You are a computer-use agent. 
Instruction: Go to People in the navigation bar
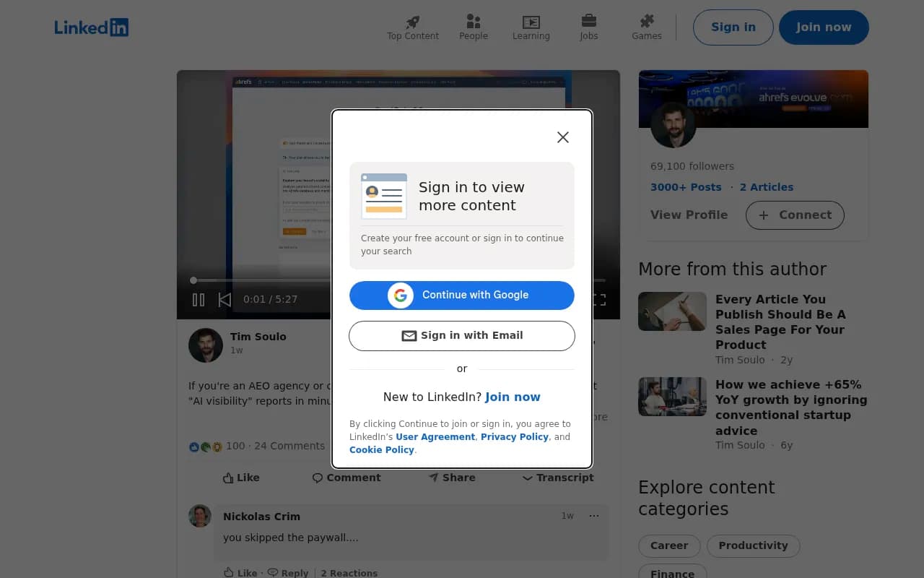click(x=474, y=27)
